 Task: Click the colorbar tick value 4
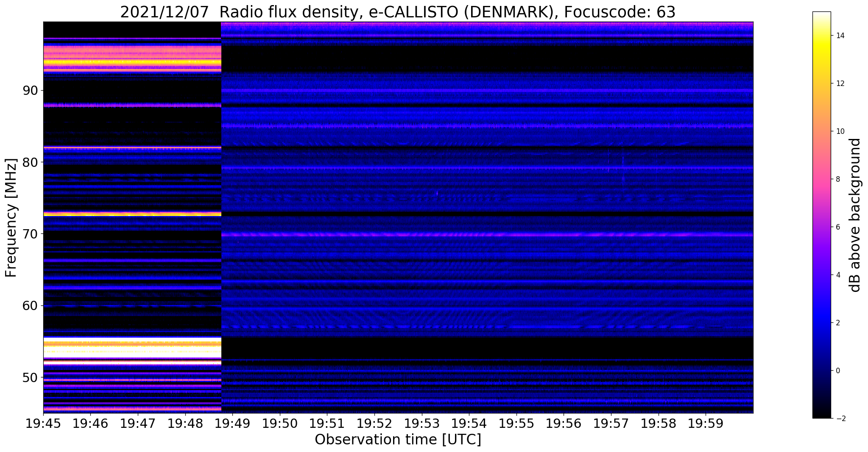837,275
